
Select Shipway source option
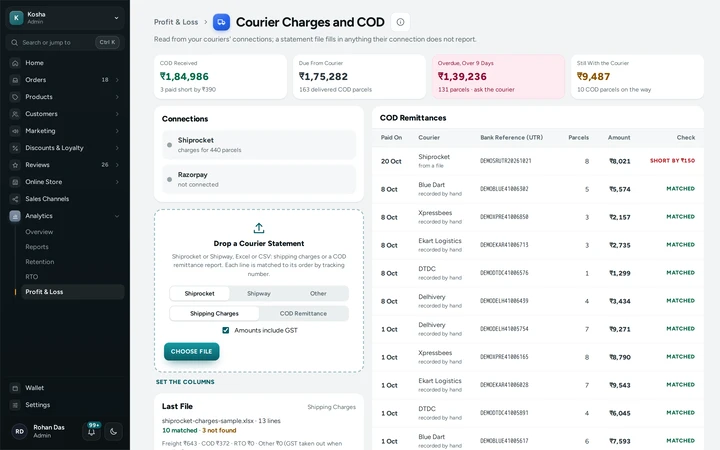[259, 293]
